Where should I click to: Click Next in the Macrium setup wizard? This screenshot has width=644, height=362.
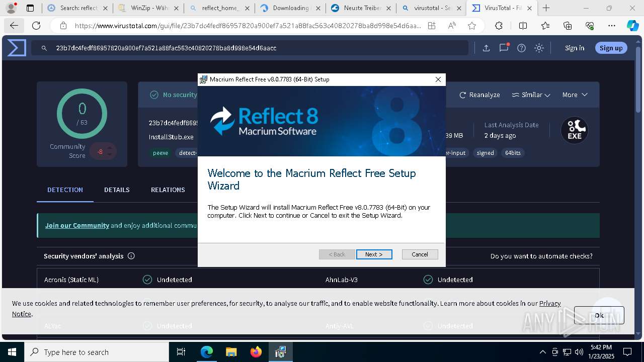[x=374, y=254]
